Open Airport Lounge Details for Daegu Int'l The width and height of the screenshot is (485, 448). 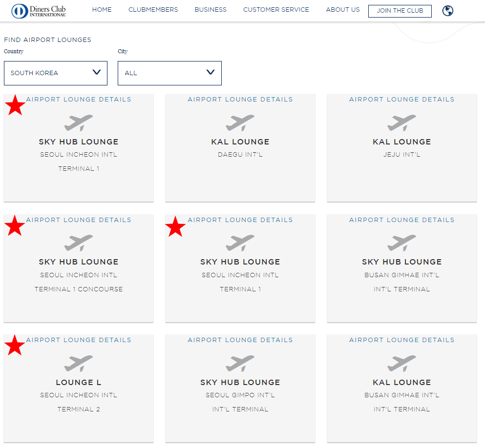(240, 99)
